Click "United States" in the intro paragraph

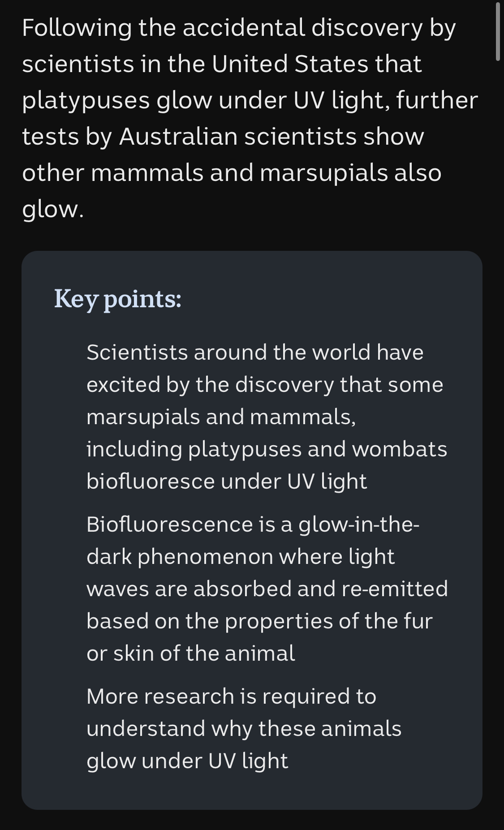[288, 64]
